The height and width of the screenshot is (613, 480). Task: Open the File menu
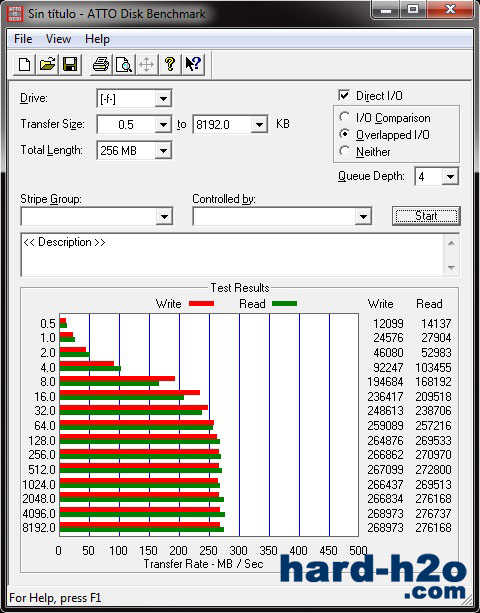point(23,39)
